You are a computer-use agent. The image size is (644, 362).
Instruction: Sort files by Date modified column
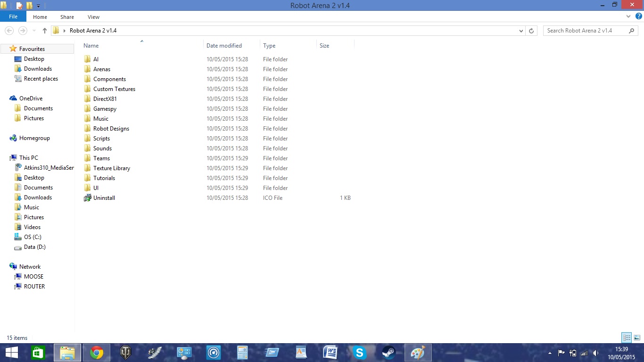pos(224,46)
